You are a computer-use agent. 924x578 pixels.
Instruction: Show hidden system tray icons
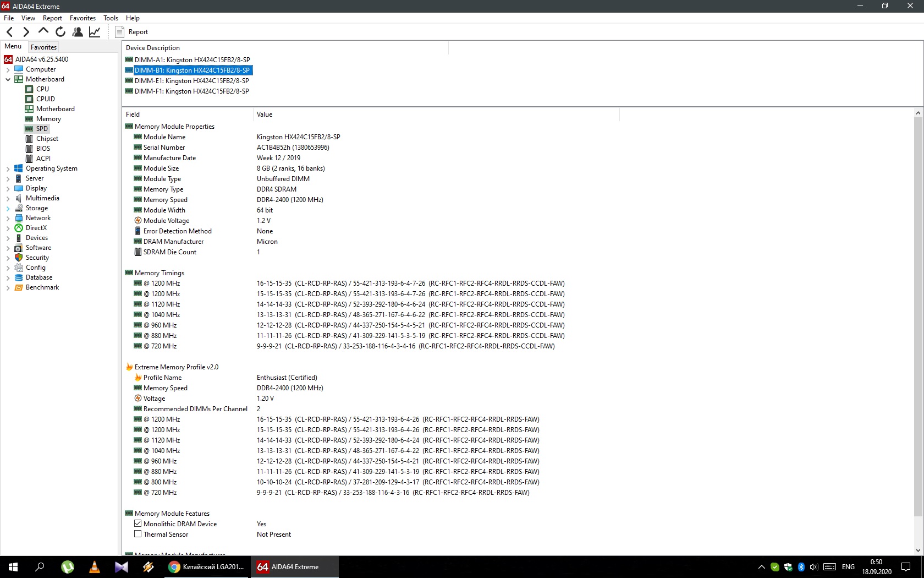pos(762,567)
